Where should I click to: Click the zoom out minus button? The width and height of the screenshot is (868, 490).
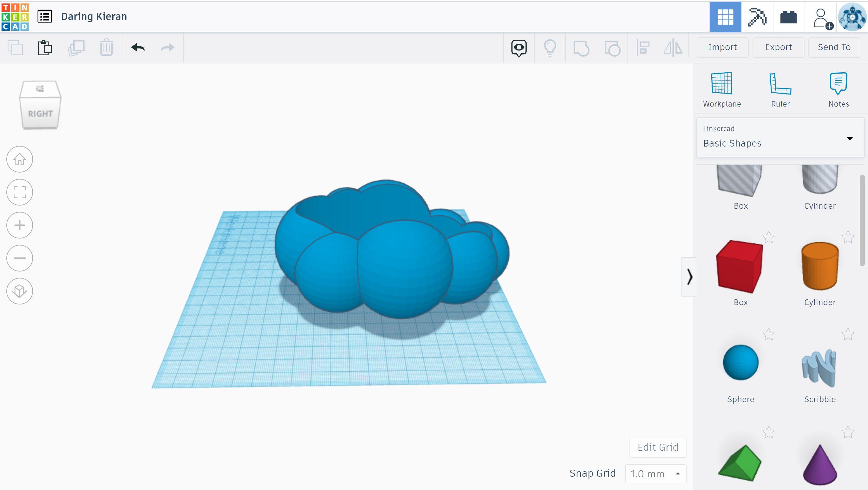pos(20,258)
